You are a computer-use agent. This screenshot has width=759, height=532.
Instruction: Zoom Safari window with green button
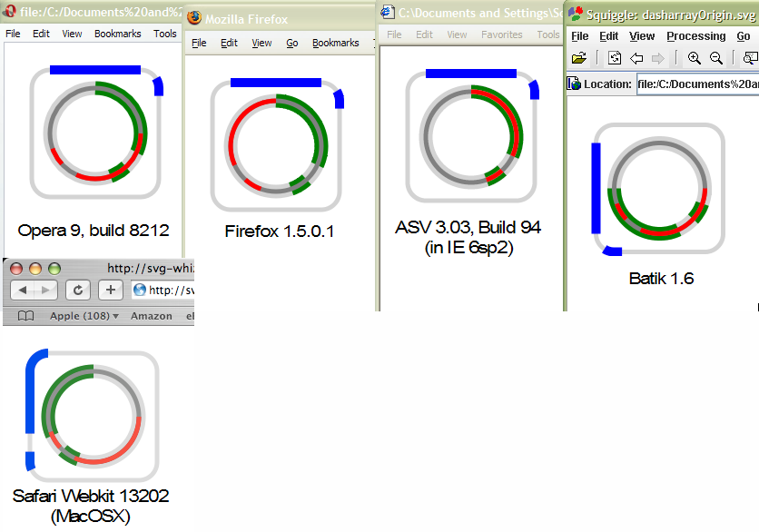[54, 269]
